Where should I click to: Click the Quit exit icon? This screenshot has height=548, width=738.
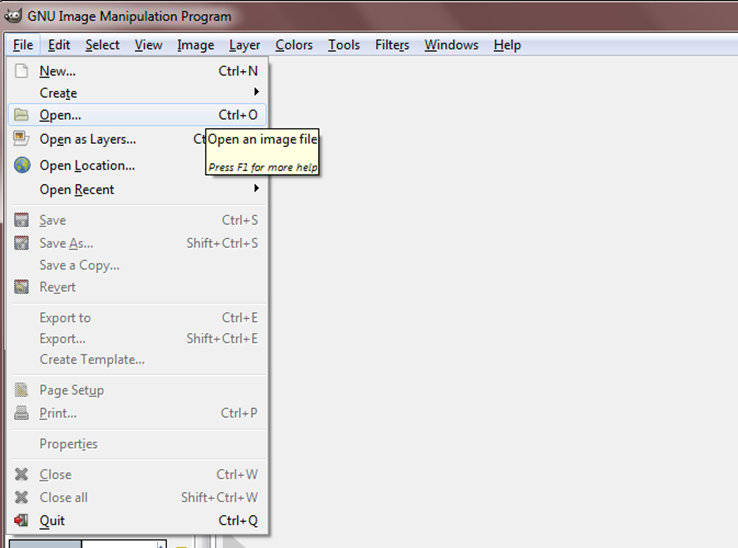point(21,520)
